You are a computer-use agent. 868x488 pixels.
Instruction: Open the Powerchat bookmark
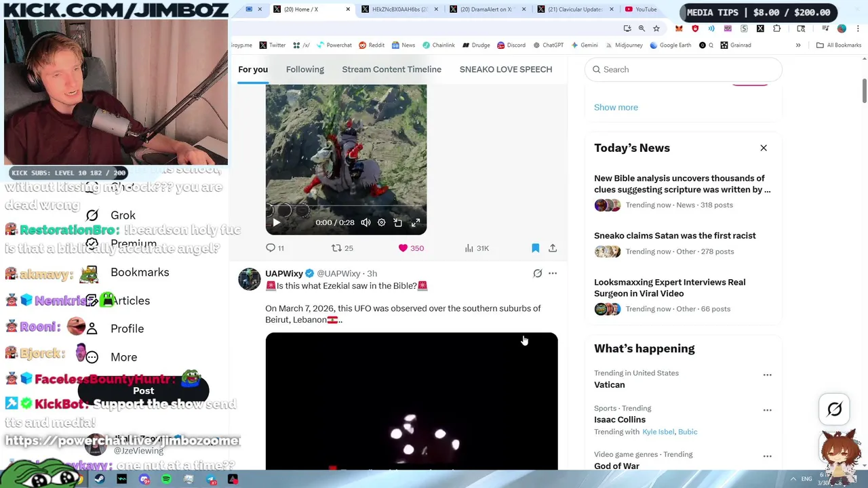pyautogui.click(x=334, y=45)
